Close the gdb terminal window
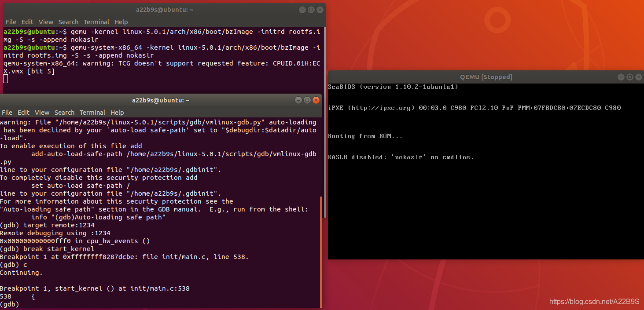The image size is (644, 310). pyautogui.click(x=316, y=100)
